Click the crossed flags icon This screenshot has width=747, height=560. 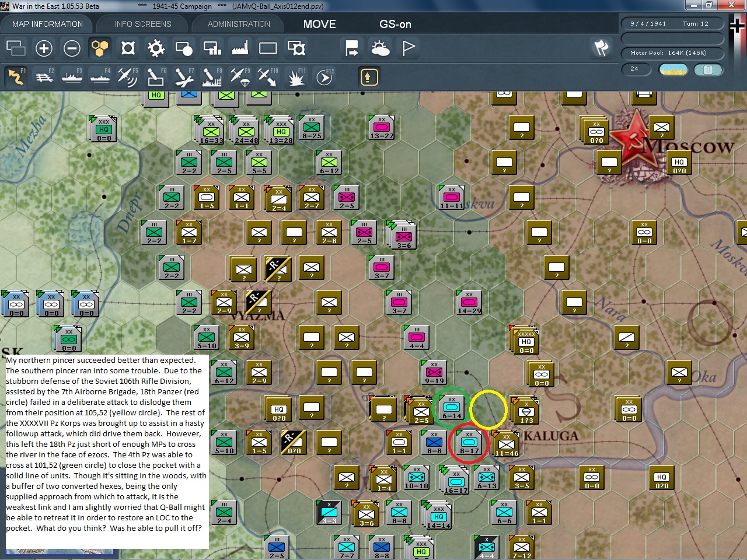tap(601, 48)
